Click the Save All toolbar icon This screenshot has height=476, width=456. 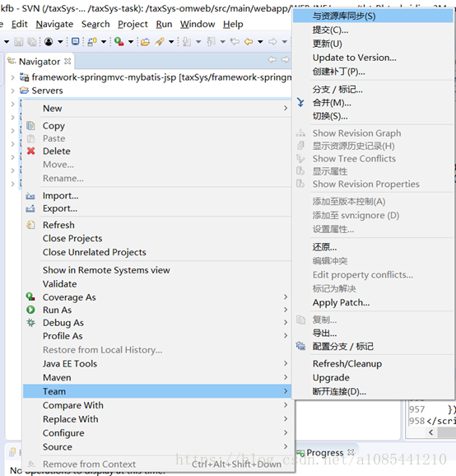coord(32,42)
